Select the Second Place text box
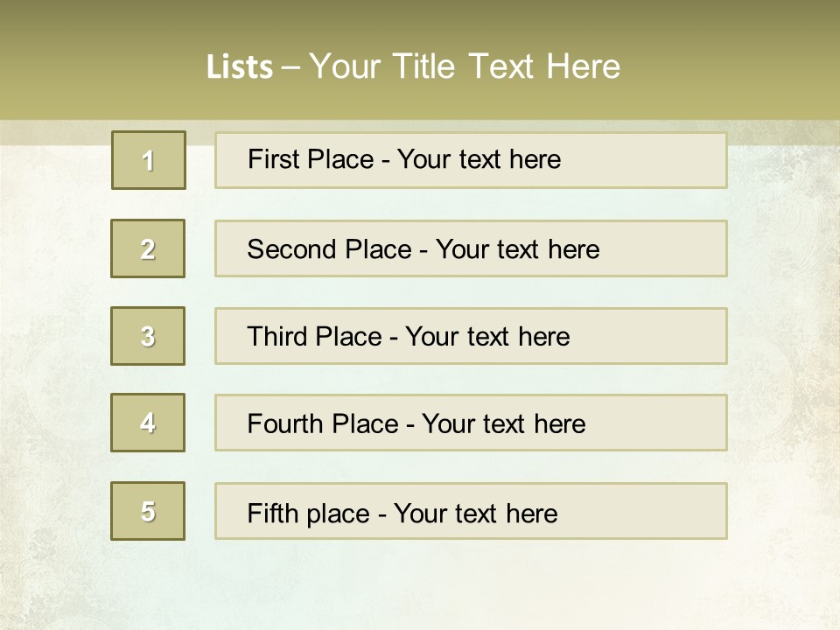The image size is (840, 630). pyautogui.click(x=471, y=248)
